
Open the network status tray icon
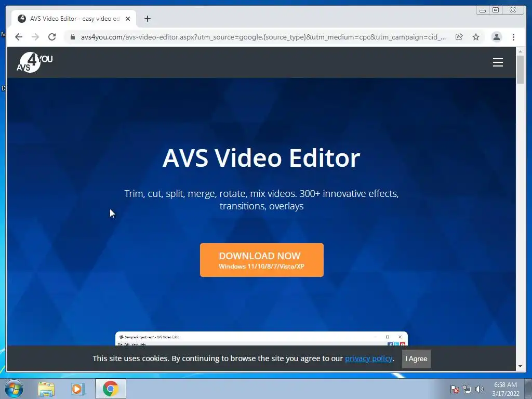467,389
